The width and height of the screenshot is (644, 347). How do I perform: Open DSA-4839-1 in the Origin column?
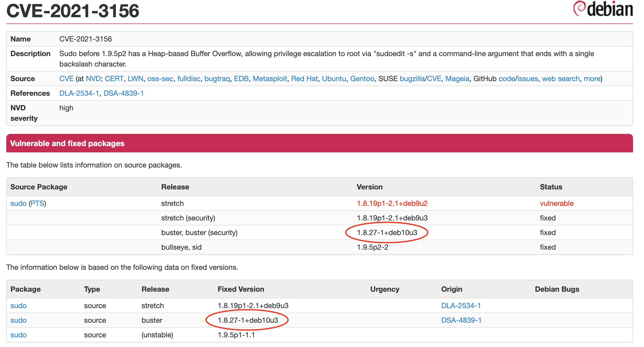coord(461,320)
